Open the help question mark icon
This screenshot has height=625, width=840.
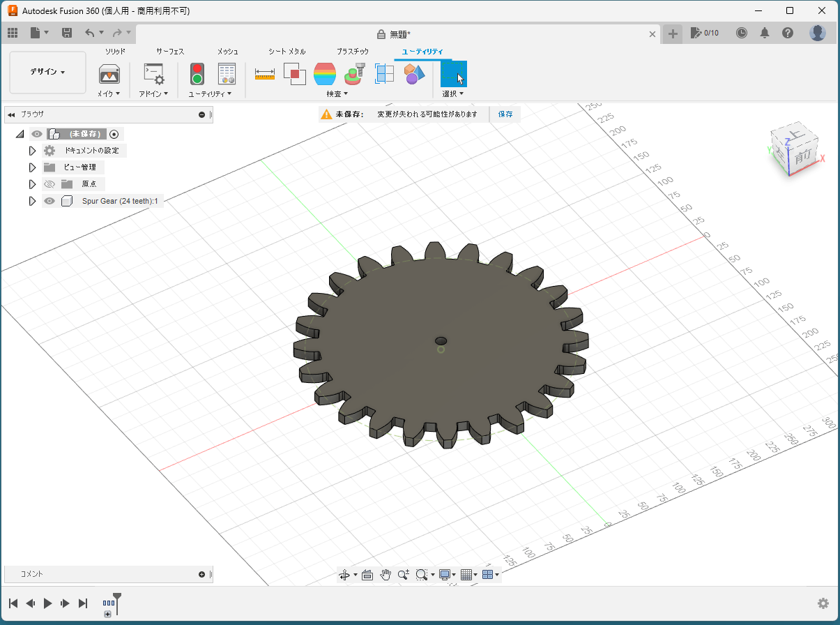(x=788, y=33)
